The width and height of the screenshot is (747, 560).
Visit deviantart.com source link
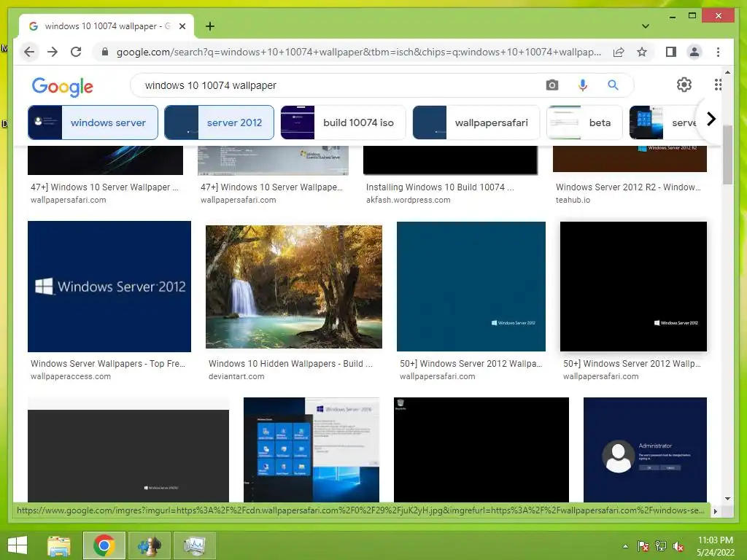(236, 376)
